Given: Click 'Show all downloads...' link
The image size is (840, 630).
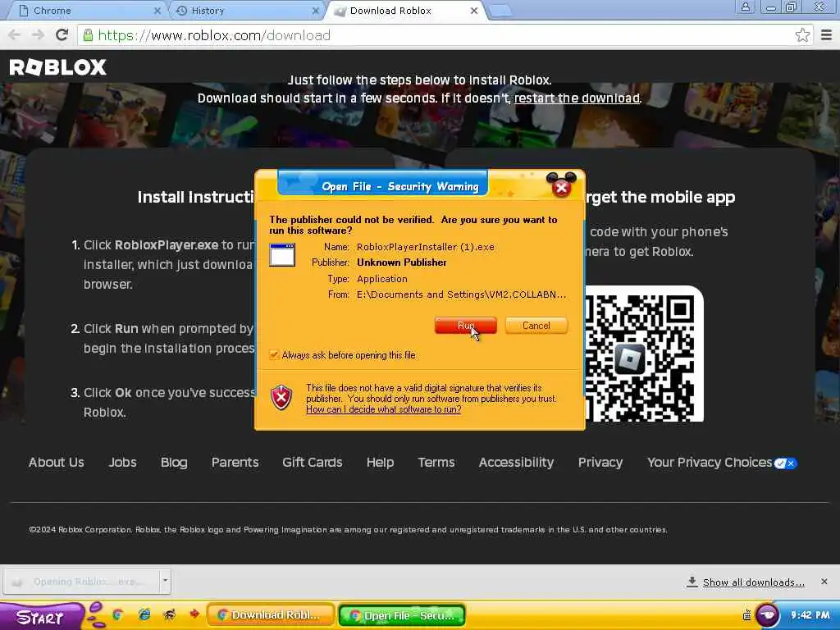Looking at the screenshot, I should point(753,582).
